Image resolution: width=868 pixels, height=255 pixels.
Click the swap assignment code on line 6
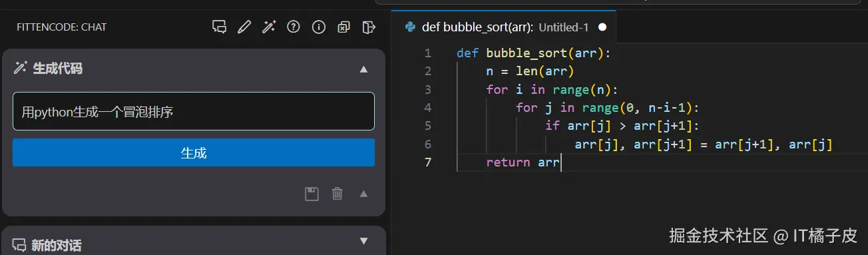[704, 144]
